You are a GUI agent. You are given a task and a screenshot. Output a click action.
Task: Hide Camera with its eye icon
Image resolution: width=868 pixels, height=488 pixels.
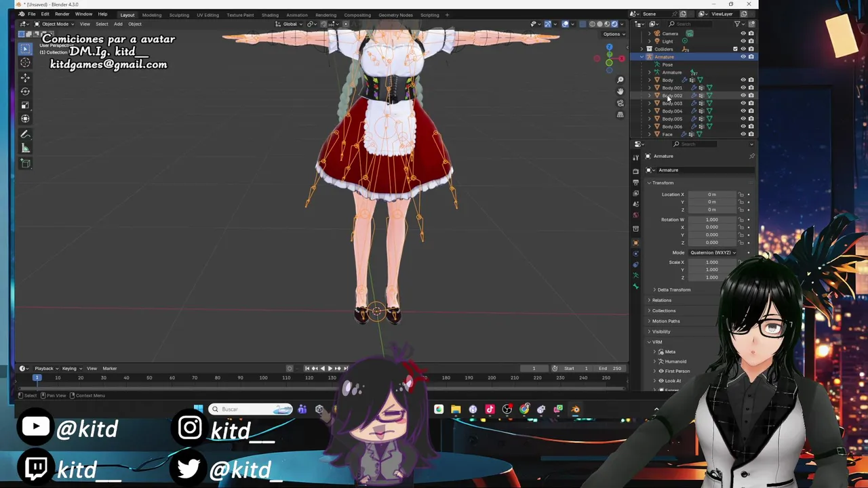pos(743,33)
